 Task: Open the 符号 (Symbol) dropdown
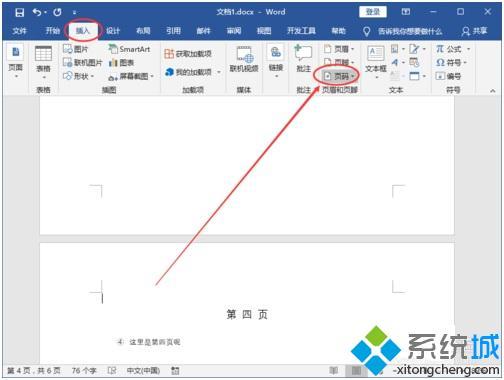tap(451, 62)
